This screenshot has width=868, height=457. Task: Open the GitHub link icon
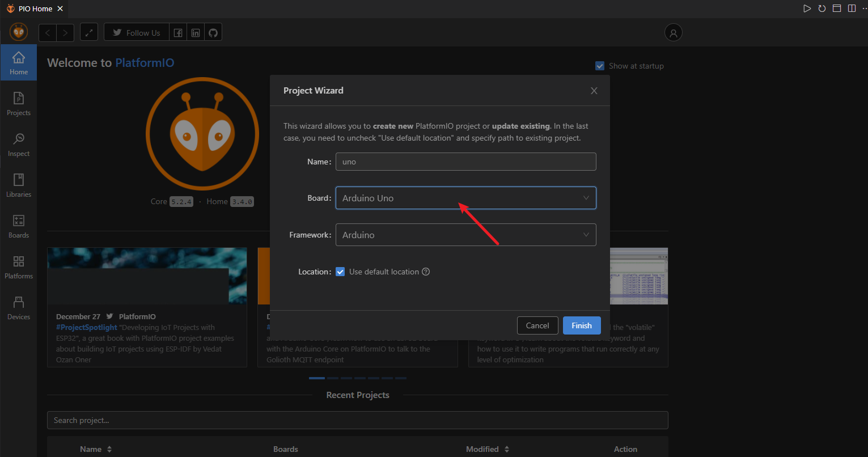point(213,32)
